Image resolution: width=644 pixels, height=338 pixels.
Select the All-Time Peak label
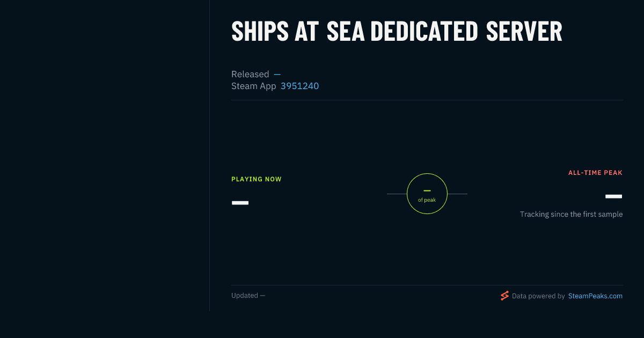pos(595,173)
